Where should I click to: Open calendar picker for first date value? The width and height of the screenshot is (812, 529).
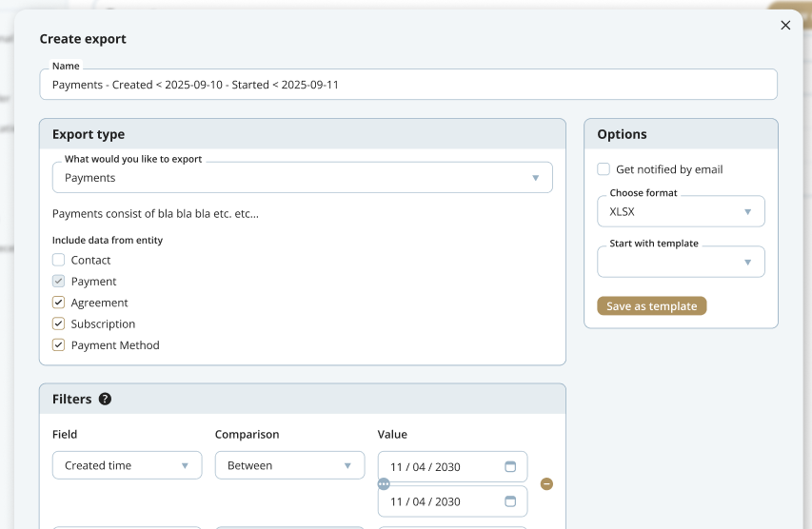[x=510, y=466]
